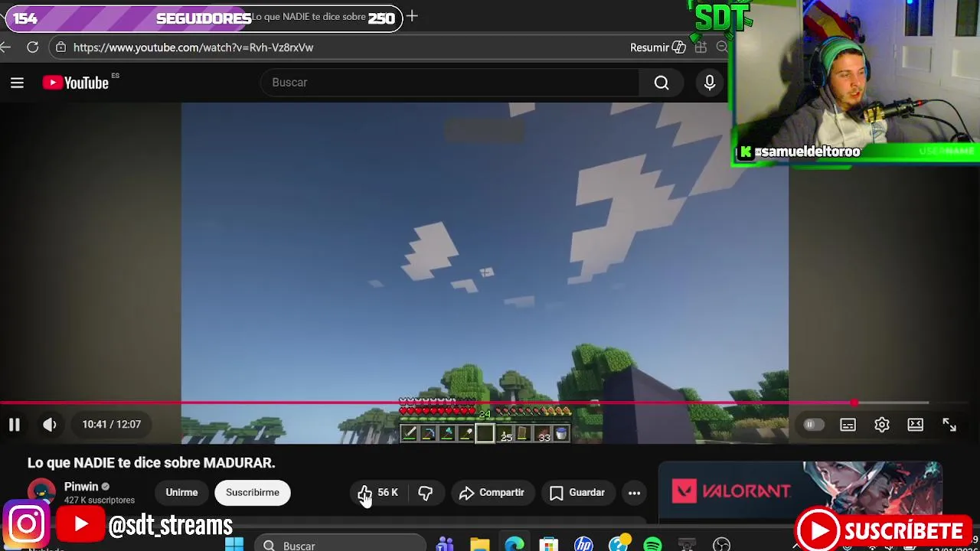The height and width of the screenshot is (551, 980).
Task: Open the Windows Start menu
Action: click(234, 545)
